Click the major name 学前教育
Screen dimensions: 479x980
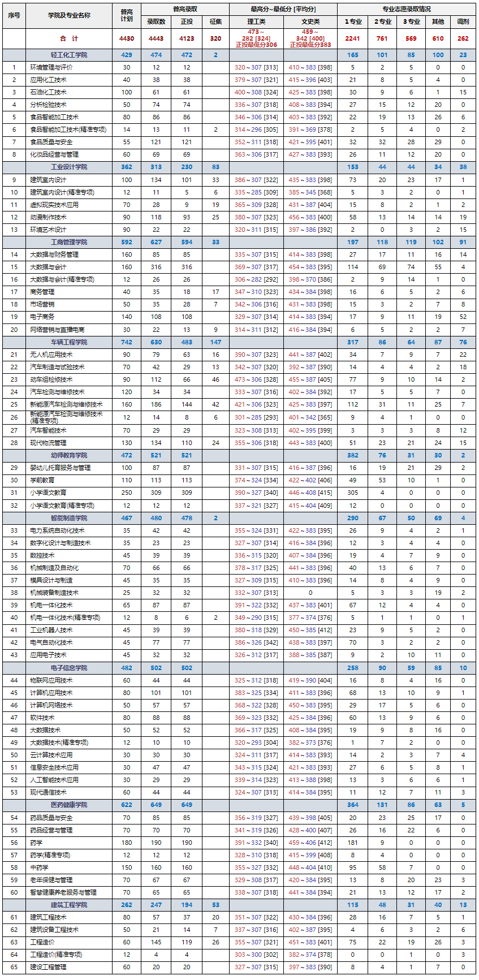click(42, 480)
